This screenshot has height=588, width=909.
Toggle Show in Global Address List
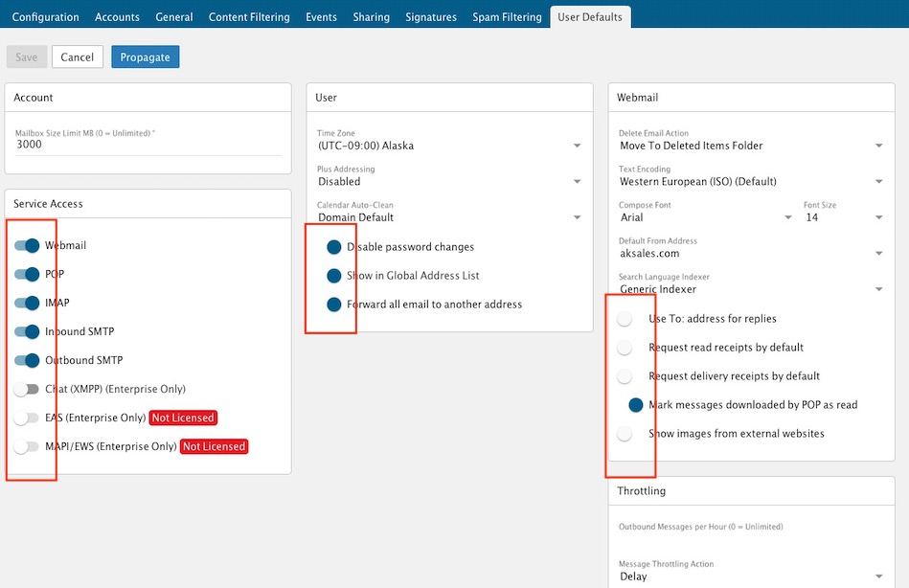point(331,276)
